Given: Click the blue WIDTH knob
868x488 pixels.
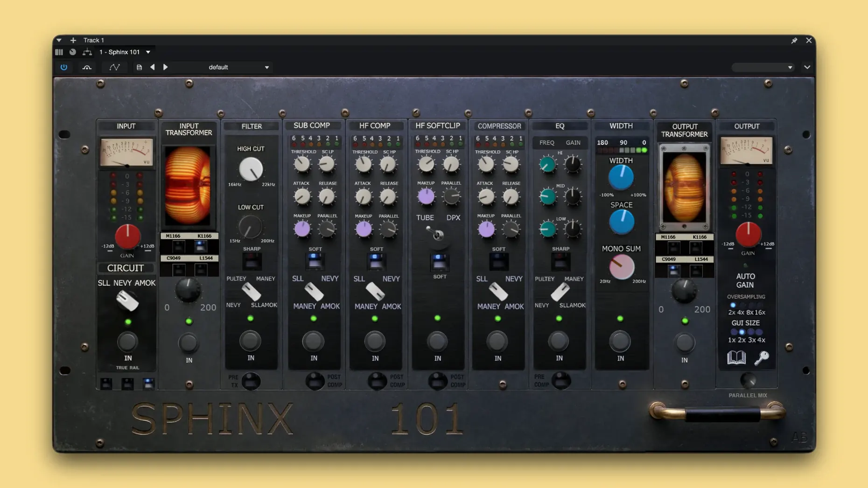Looking at the screenshot, I should pyautogui.click(x=621, y=177).
